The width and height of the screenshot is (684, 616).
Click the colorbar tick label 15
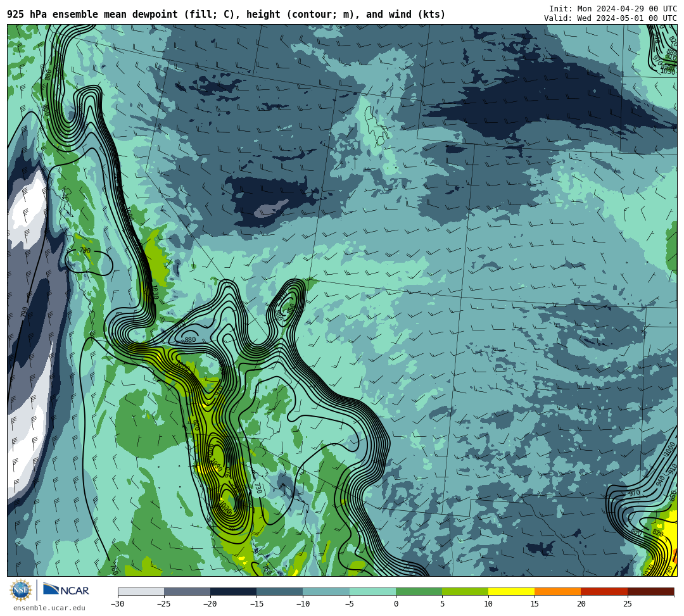click(535, 604)
